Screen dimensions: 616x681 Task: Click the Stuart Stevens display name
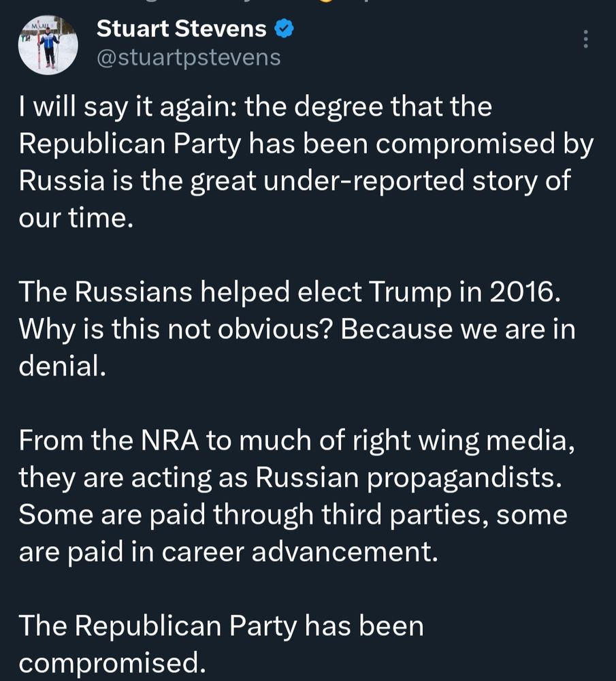[181, 29]
